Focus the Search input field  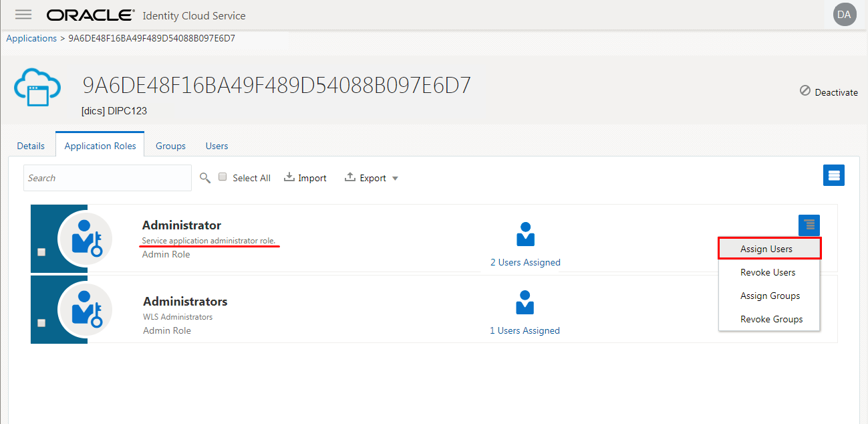[x=108, y=178]
